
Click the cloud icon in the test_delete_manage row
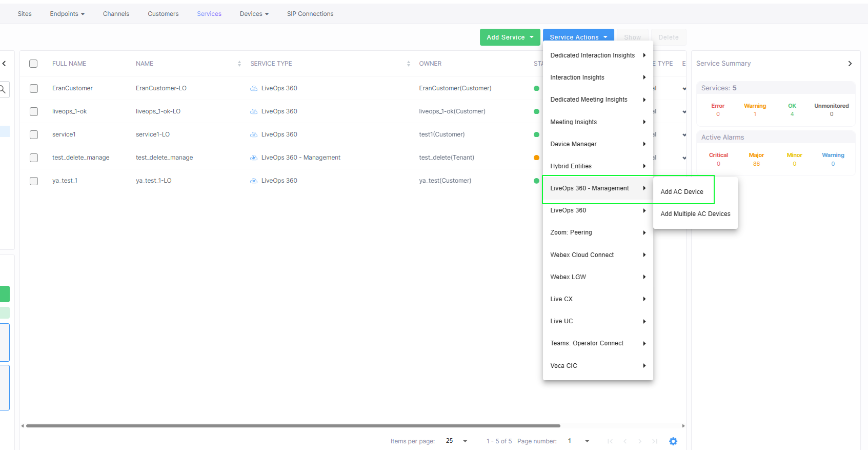[254, 158]
